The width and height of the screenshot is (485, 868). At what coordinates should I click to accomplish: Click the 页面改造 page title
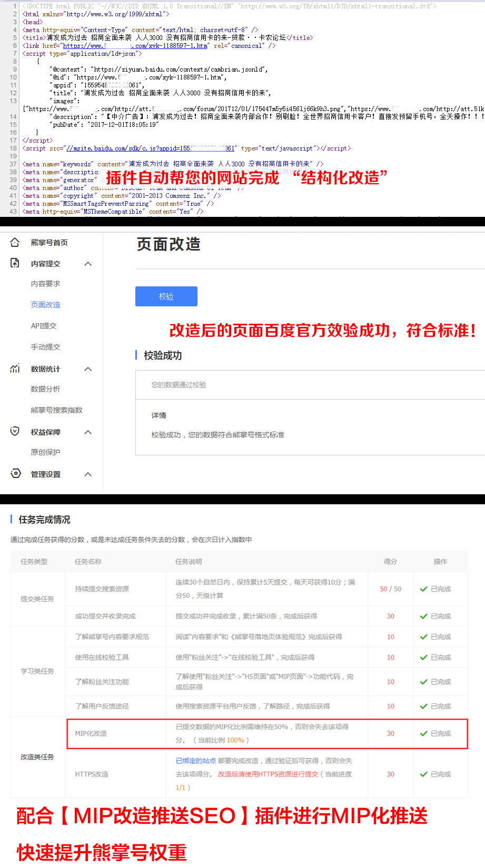[x=169, y=244]
